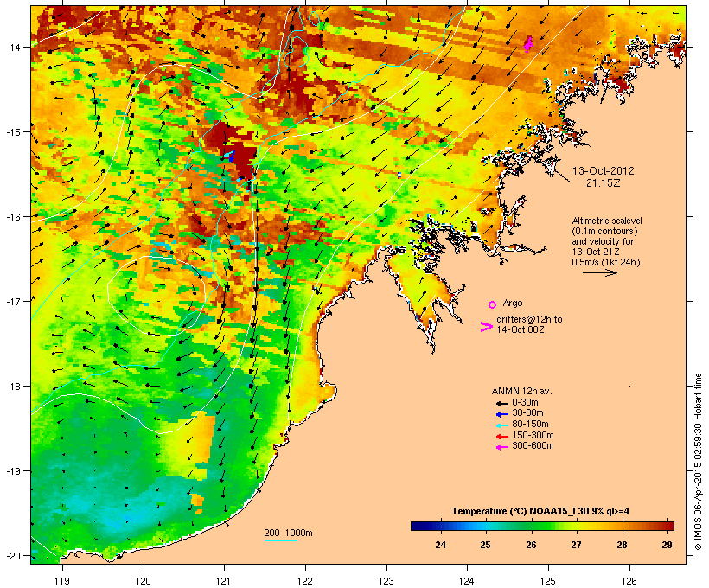Click the color bar at 26°C green
This screenshot has width=709, height=588.
point(531,526)
